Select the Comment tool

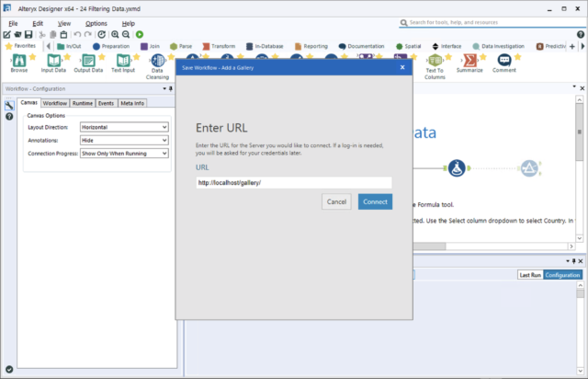pos(504,63)
